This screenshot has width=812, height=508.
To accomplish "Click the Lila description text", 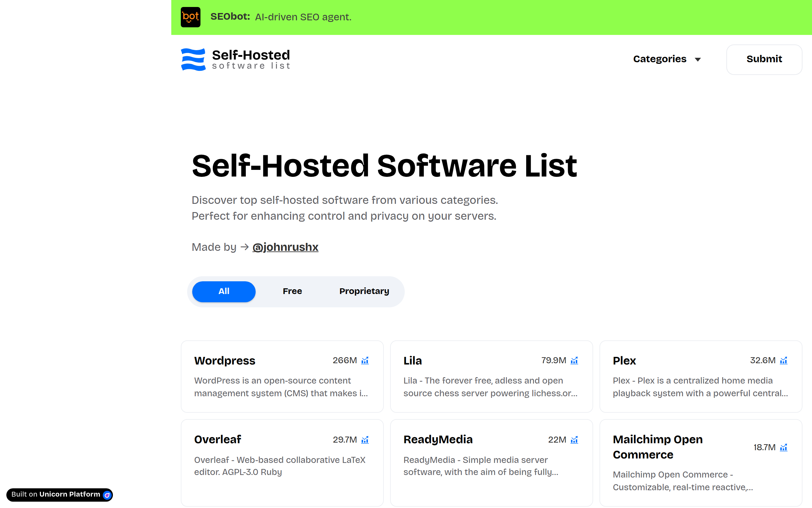I will click(x=491, y=387).
